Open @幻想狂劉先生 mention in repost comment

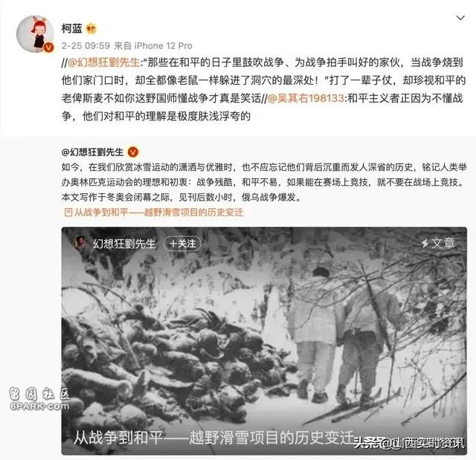click(104, 62)
